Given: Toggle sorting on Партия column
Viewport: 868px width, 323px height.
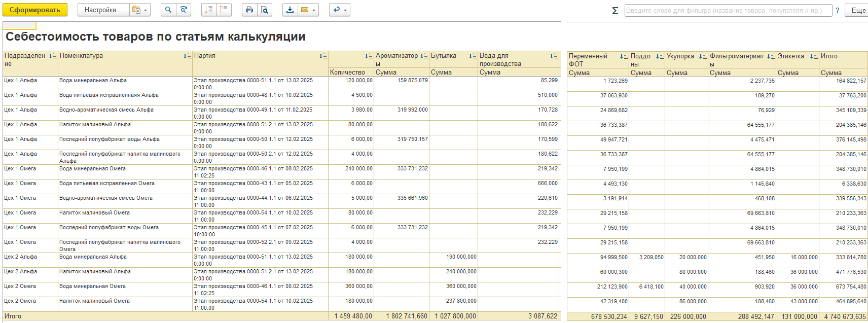Looking at the screenshot, I should [323, 56].
